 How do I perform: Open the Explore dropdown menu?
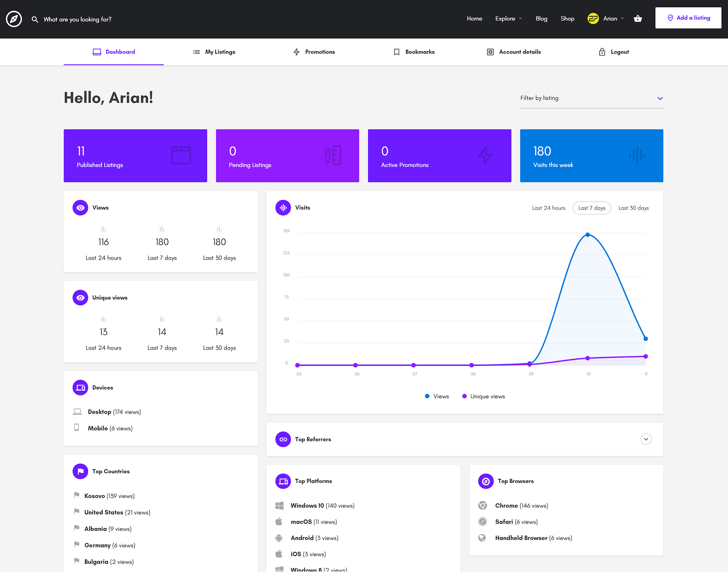pyautogui.click(x=508, y=19)
